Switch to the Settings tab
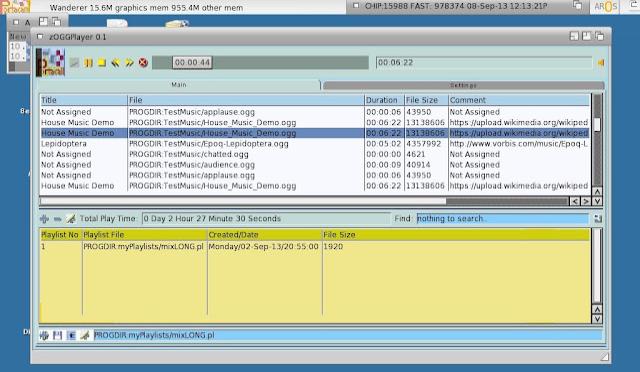 coord(464,85)
